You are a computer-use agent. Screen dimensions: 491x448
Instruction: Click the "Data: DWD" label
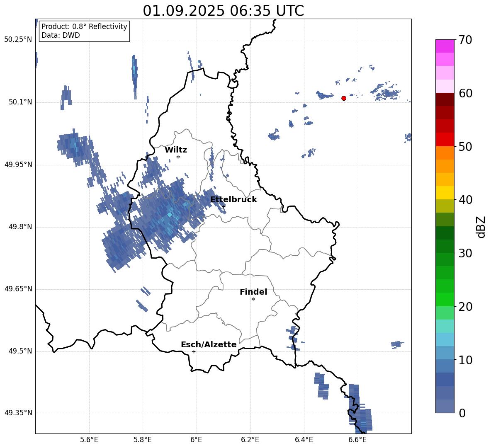tap(61, 35)
